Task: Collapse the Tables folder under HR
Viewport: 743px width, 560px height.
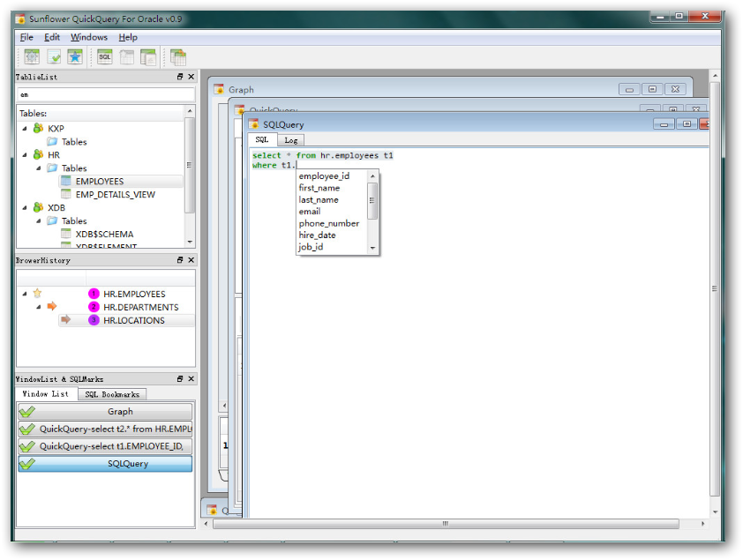Action: [x=38, y=168]
